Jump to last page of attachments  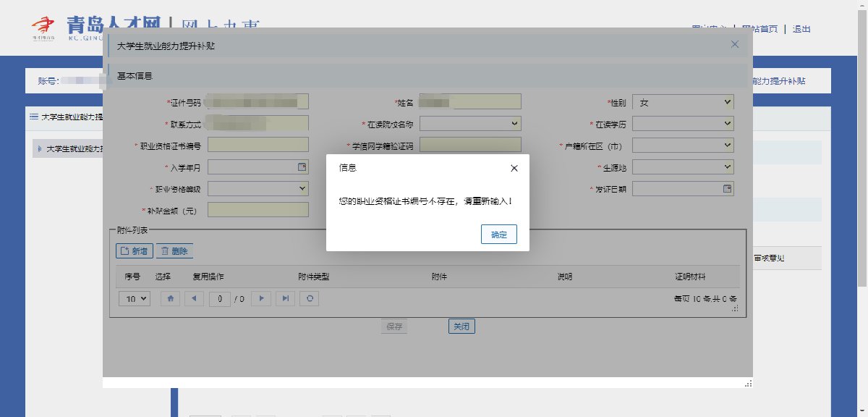[x=286, y=298]
